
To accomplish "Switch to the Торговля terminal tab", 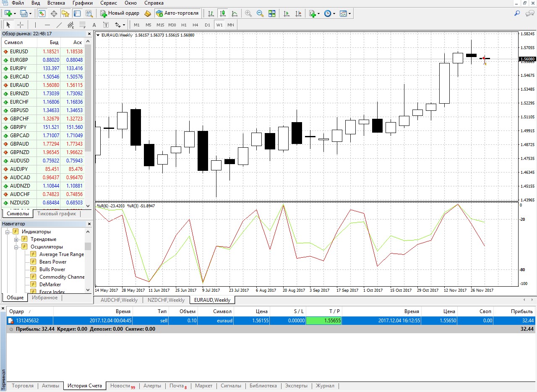I will pyautogui.click(x=23, y=386).
